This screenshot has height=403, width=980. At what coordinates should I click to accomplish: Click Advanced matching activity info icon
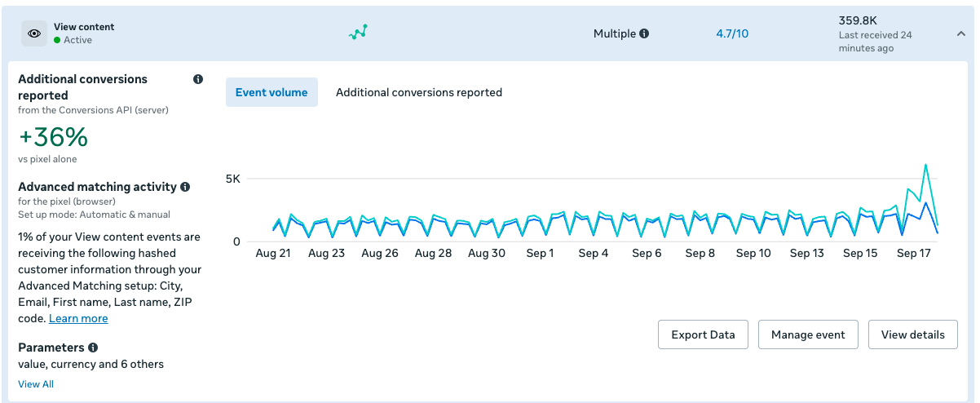coord(185,187)
